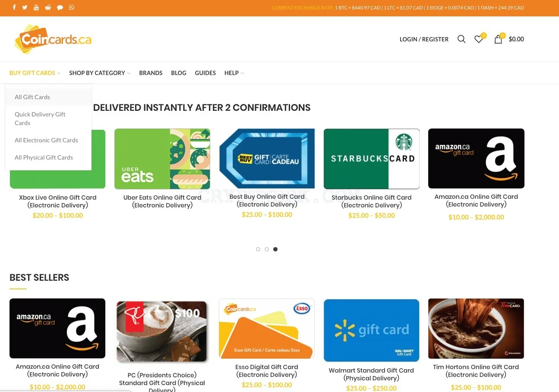Open the wishlist heart icon
Image resolution: width=559 pixels, height=392 pixels.
[x=479, y=39]
